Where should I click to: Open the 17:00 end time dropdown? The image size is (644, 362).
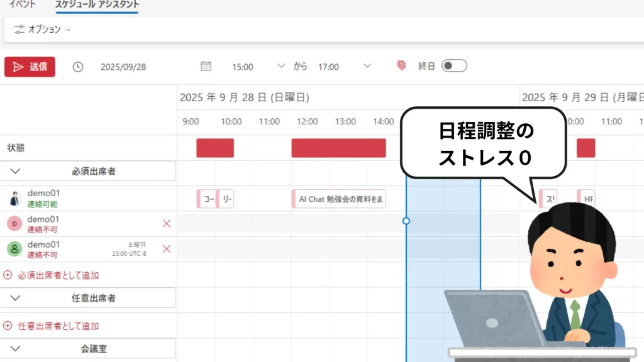tap(367, 66)
